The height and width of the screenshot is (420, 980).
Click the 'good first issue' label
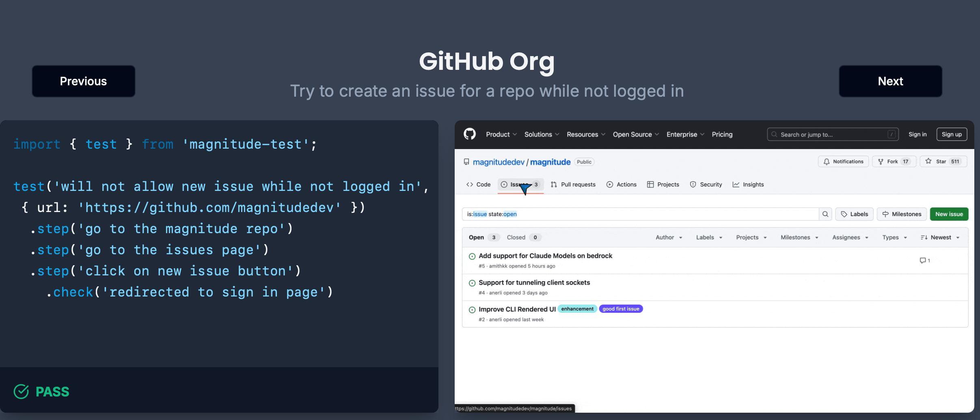point(621,309)
